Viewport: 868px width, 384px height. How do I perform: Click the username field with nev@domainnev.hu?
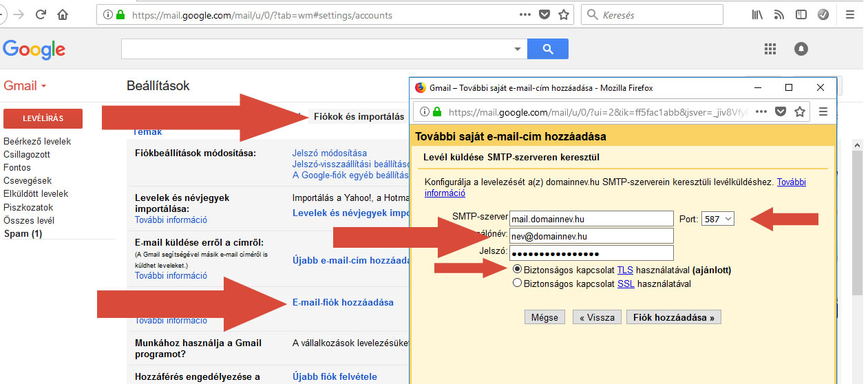coord(591,236)
